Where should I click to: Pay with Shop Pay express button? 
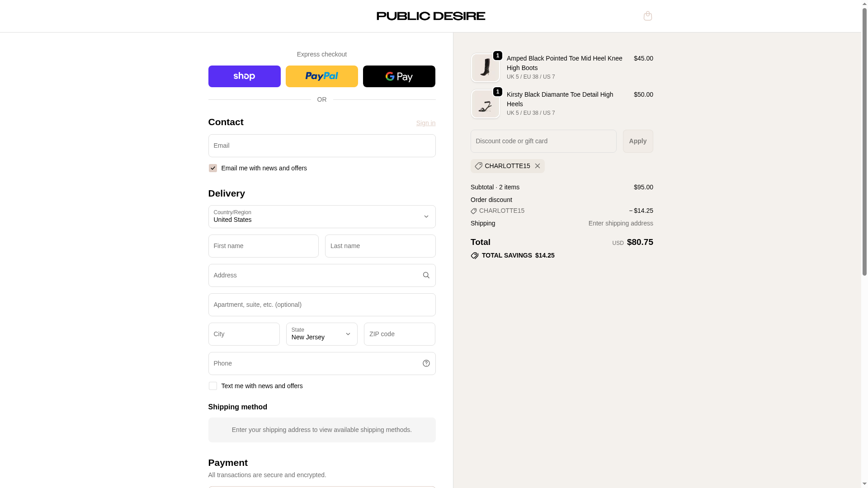coord(244,76)
